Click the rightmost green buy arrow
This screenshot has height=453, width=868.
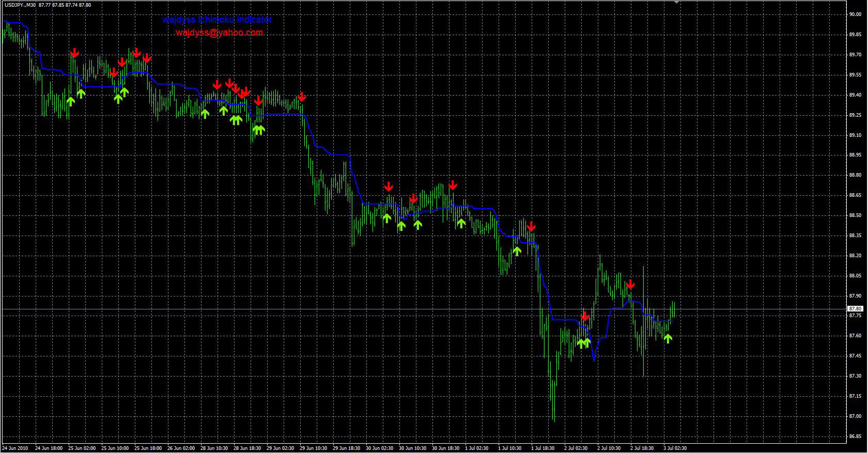668,338
